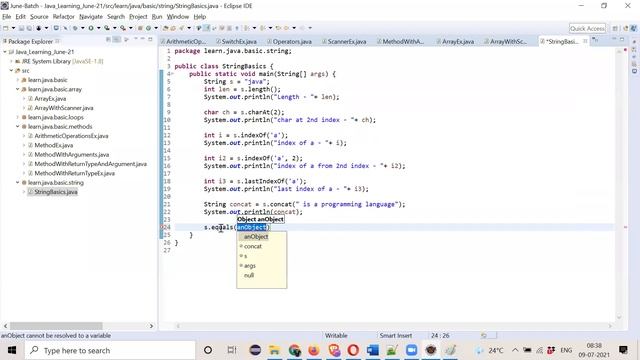Select StringBasics.java in Package Explorer

pos(56,192)
